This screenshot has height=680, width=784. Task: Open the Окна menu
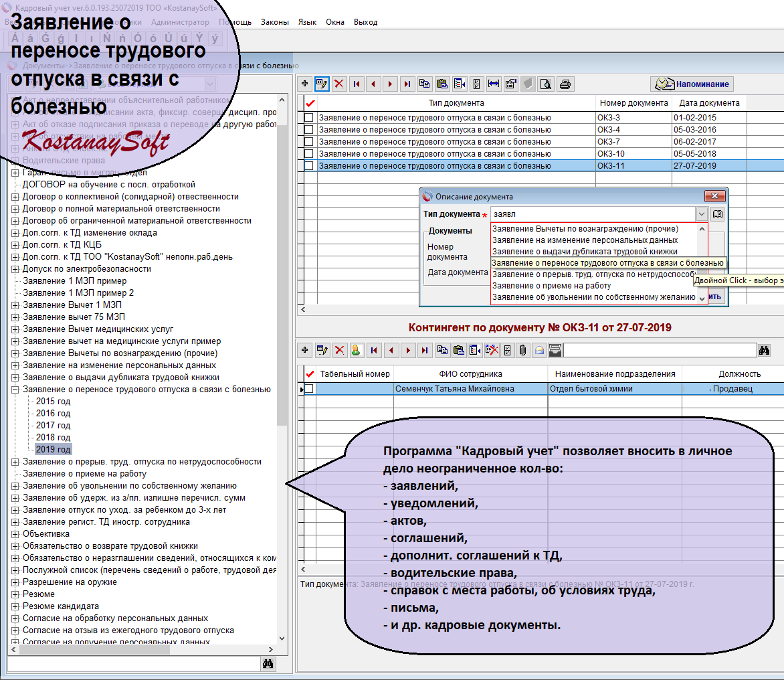[x=335, y=22]
